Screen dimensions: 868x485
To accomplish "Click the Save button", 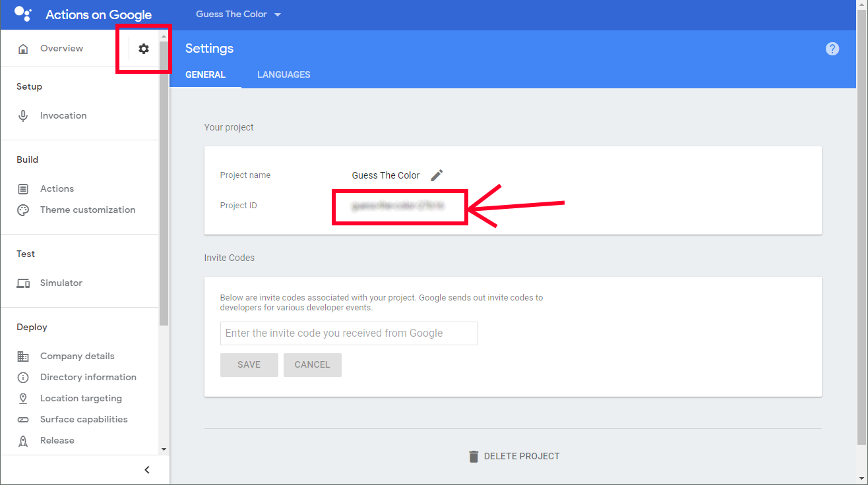I will pos(249,365).
